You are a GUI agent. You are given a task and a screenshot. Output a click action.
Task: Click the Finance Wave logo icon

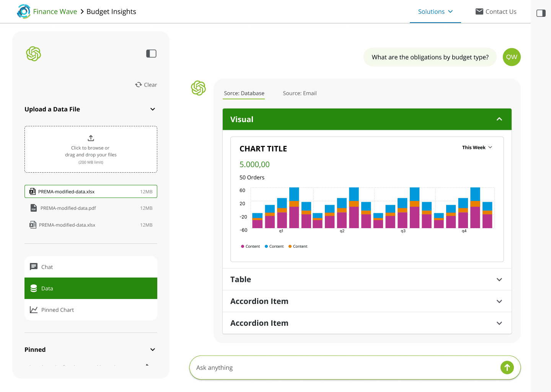tap(24, 11)
